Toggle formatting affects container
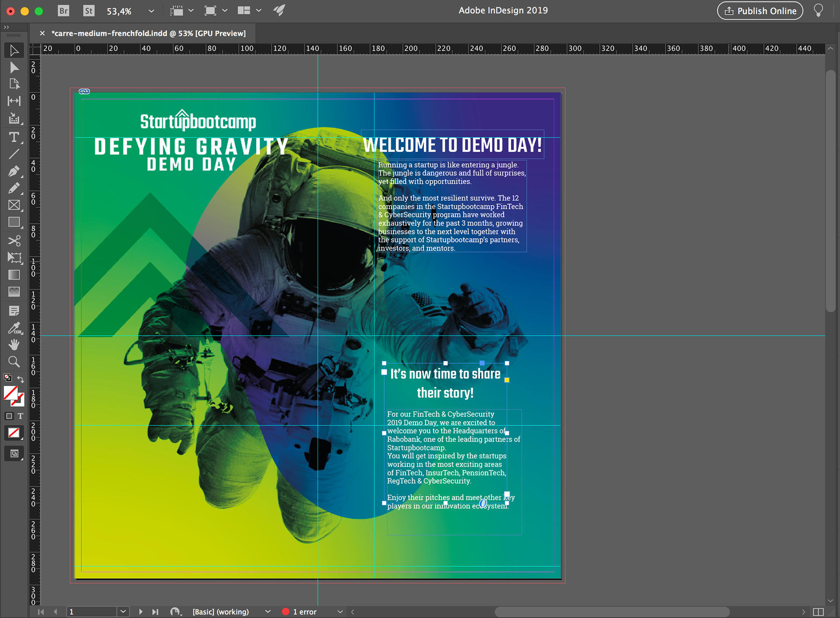 click(9, 416)
